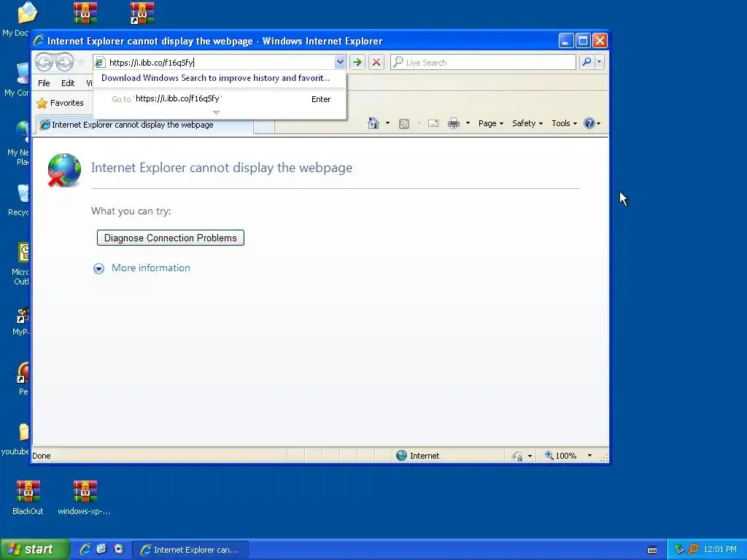Screen dimensions: 747x560
Task: Click the More information link
Action: pyautogui.click(x=150, y=268)
